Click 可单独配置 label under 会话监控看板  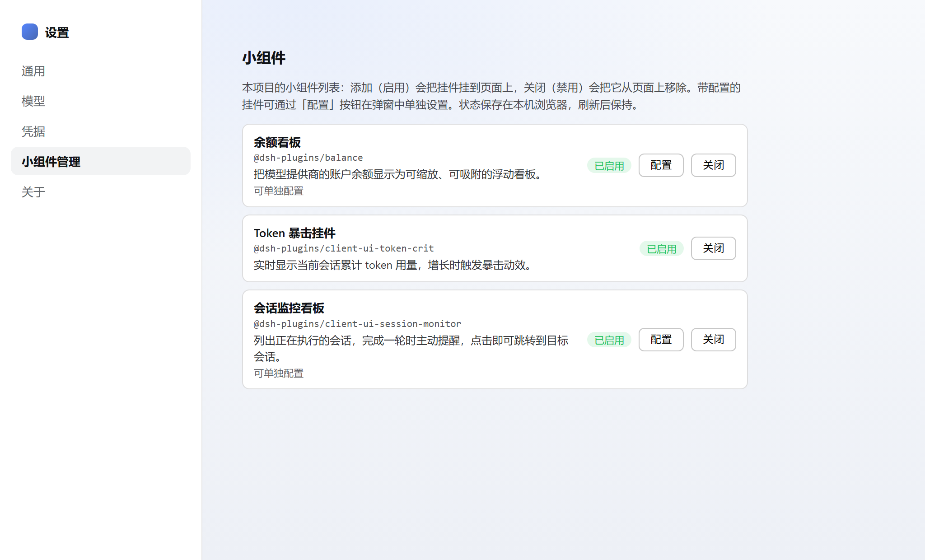pyautogui.click(x=278, y=373)
